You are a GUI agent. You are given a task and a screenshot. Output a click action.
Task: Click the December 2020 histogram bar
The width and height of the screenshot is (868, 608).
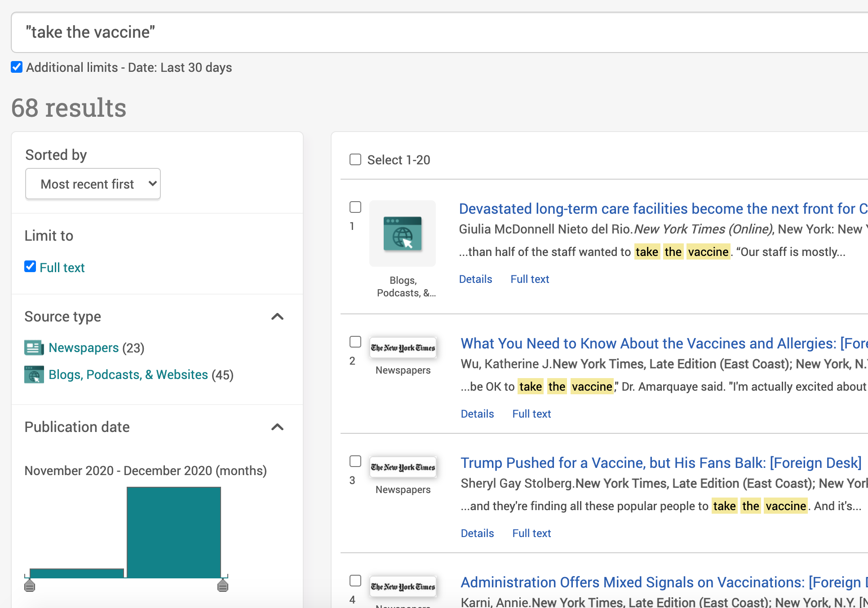174,532
